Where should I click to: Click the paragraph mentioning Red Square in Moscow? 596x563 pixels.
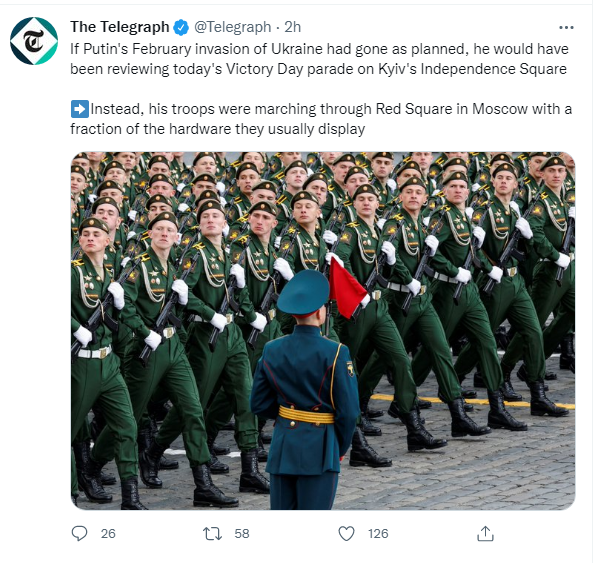[x=321, y=119]
